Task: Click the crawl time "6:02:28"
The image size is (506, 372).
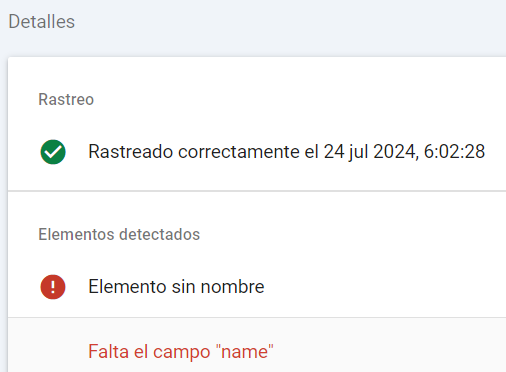Action: 454,152
